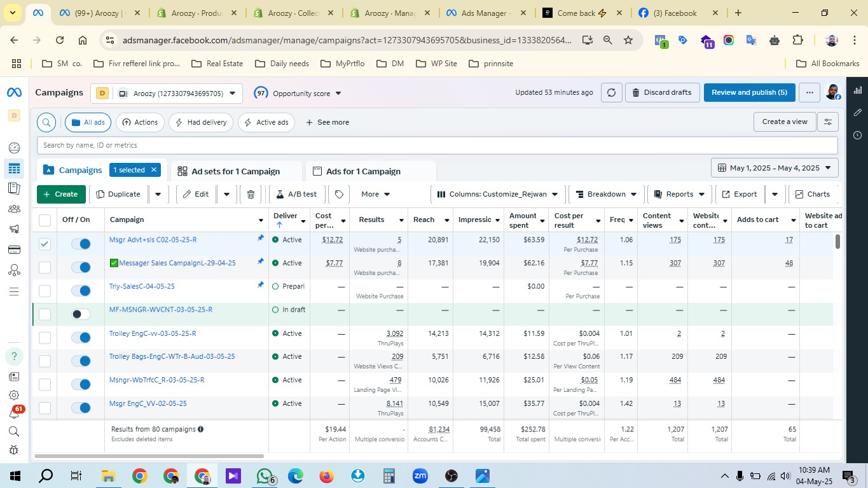Click the tag label icon in toolbar
The width and height of the screenshot is (868, 488).
click(340, 194)
